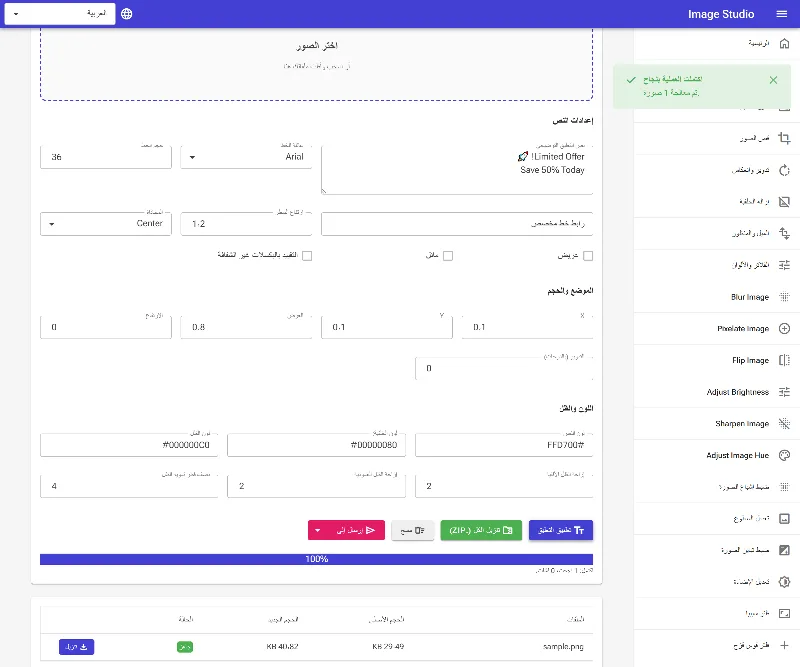This screenshot has height=667, width=800.
Task: Open the hamburger menu beside Image Studio
Action: click(x=782, y=14)
